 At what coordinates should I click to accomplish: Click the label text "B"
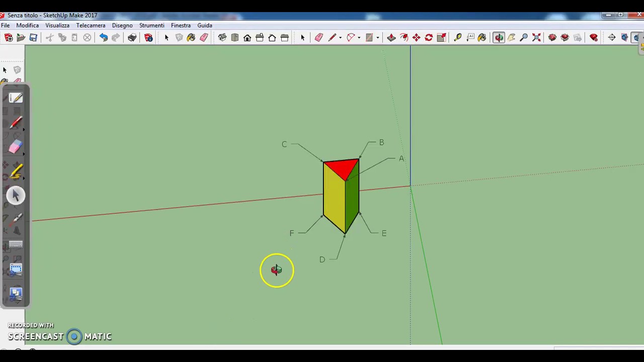point(381,142)
